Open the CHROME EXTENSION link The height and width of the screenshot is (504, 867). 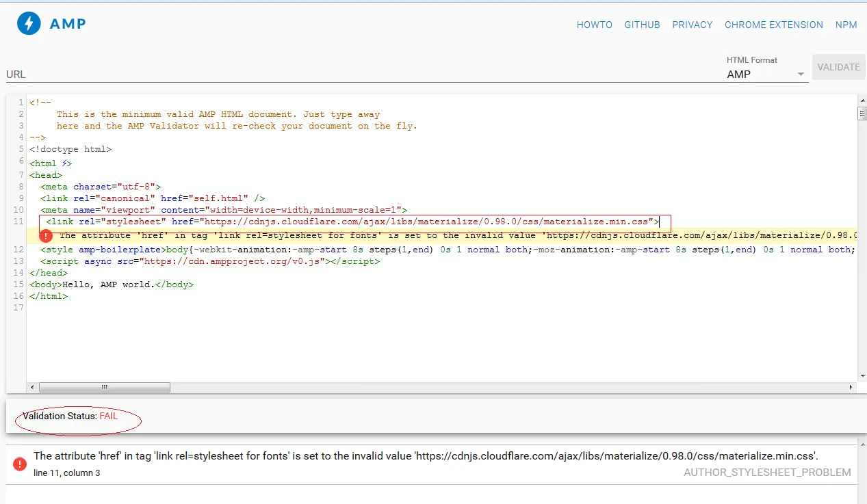coord(774,25)
